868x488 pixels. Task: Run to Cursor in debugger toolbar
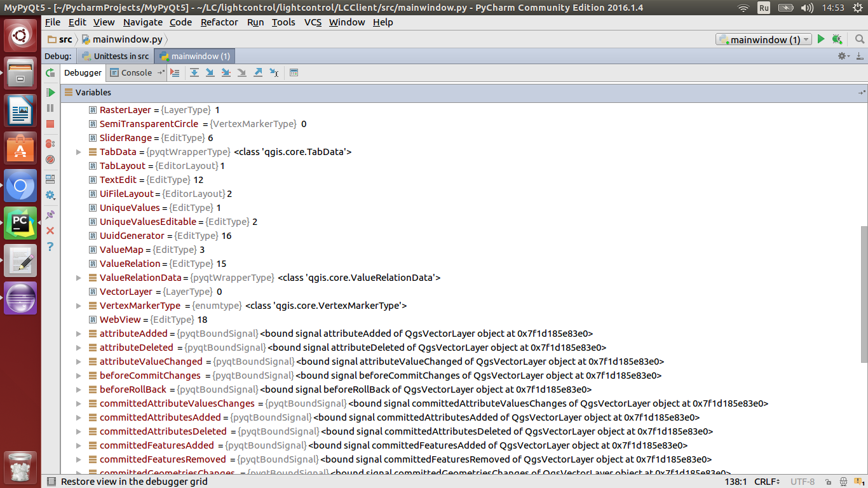274,73
